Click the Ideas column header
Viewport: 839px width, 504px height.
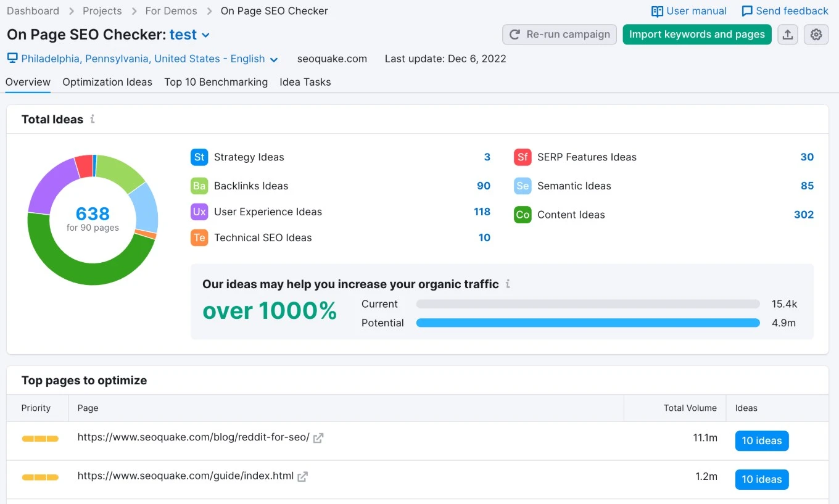(x=746, y=408)
